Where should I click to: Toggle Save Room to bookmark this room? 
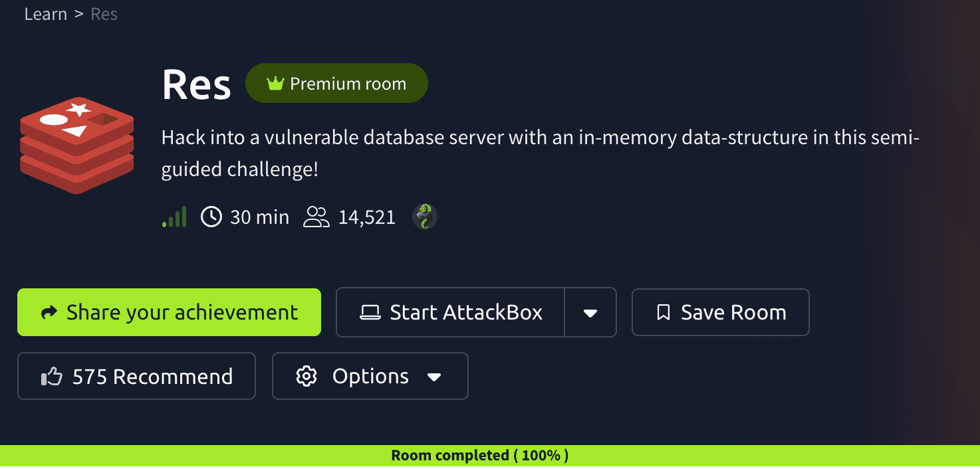pos(720,312)
